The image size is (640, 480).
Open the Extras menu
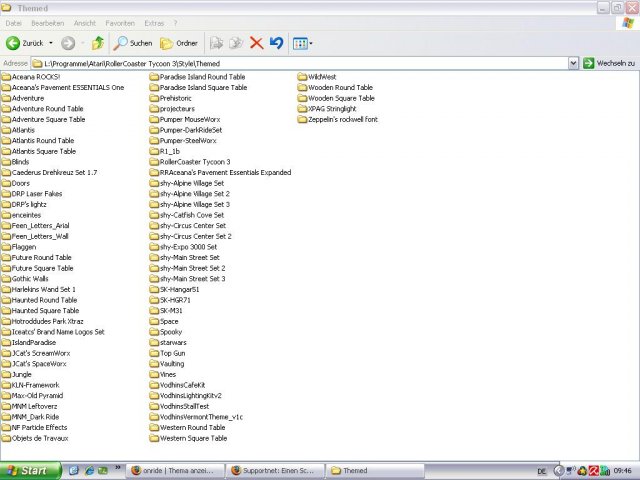click(154, 23)
